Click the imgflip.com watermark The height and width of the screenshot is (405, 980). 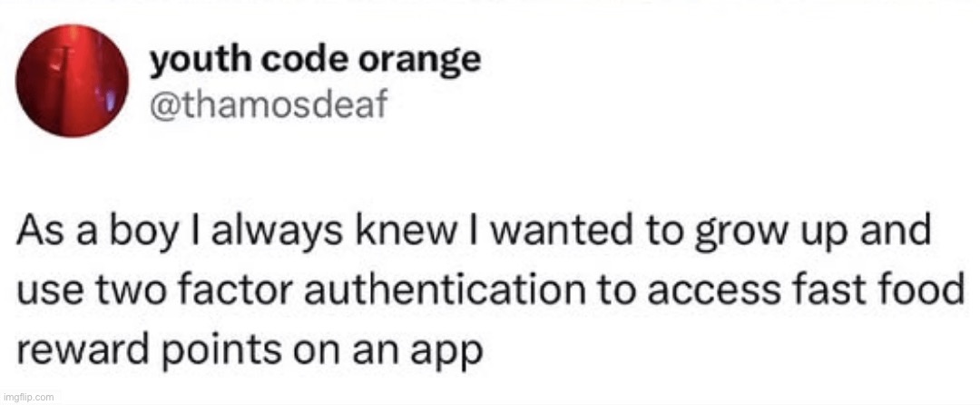[29, 397]
